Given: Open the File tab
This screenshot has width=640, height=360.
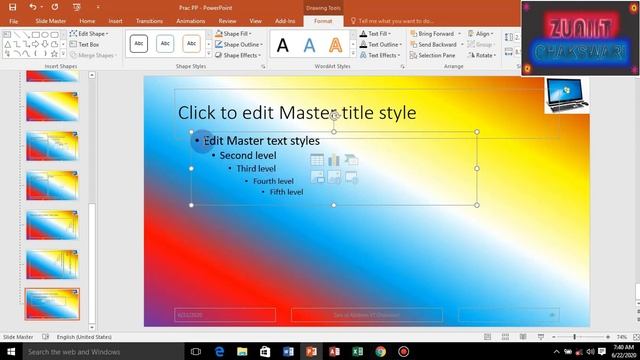Looking at the screenshot, I should [13, 21].
